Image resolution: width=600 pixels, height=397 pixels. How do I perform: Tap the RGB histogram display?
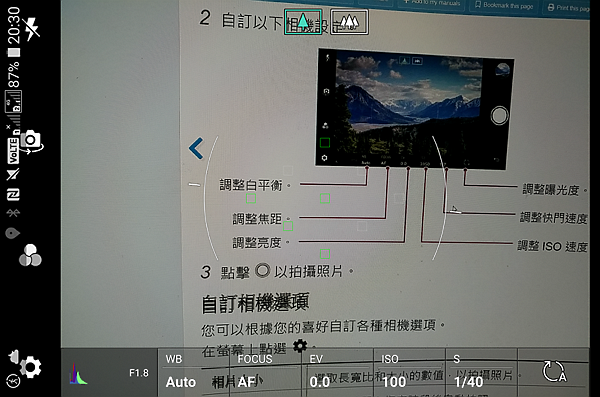78,374
